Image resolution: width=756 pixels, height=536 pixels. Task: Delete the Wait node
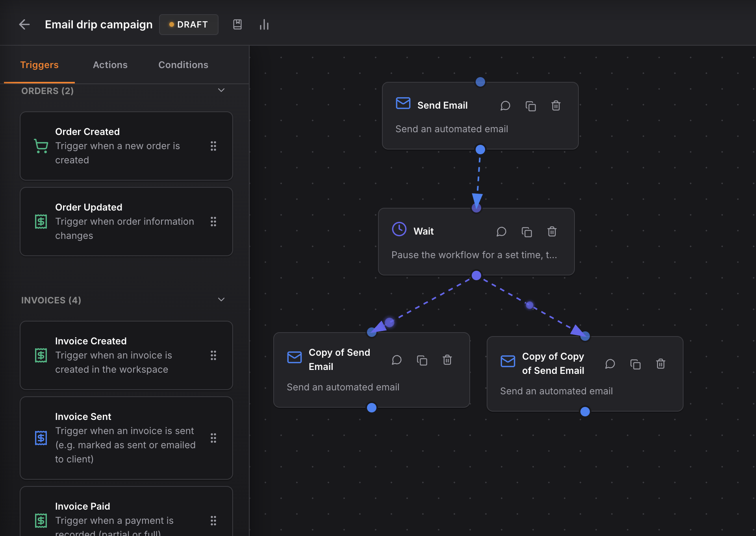(552, 231)
